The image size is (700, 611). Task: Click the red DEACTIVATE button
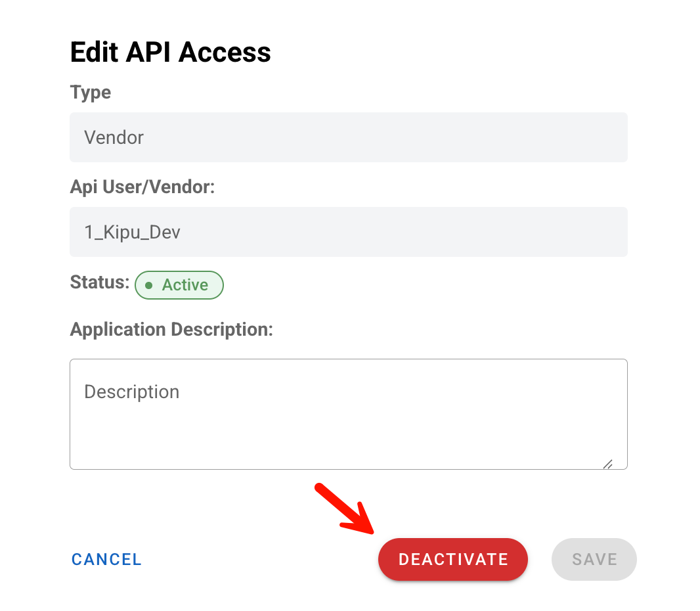[453, 559]
